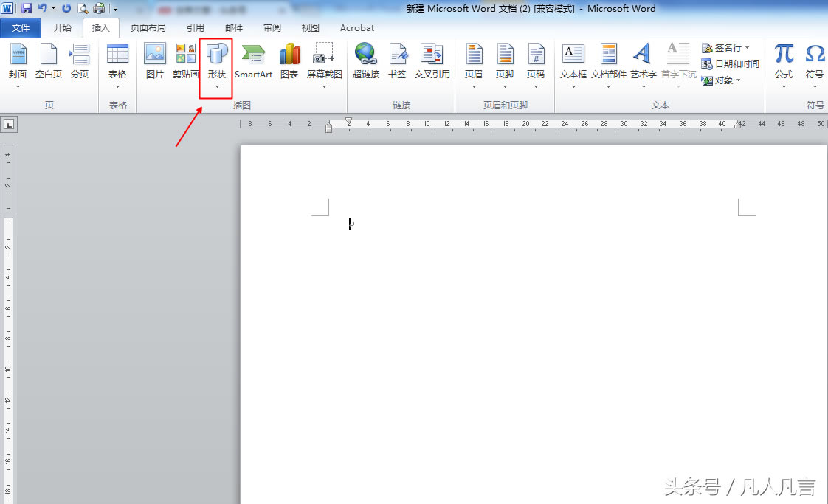Insert a 超链接 hyperlink

pyautogui.click(x=365, y=61)
